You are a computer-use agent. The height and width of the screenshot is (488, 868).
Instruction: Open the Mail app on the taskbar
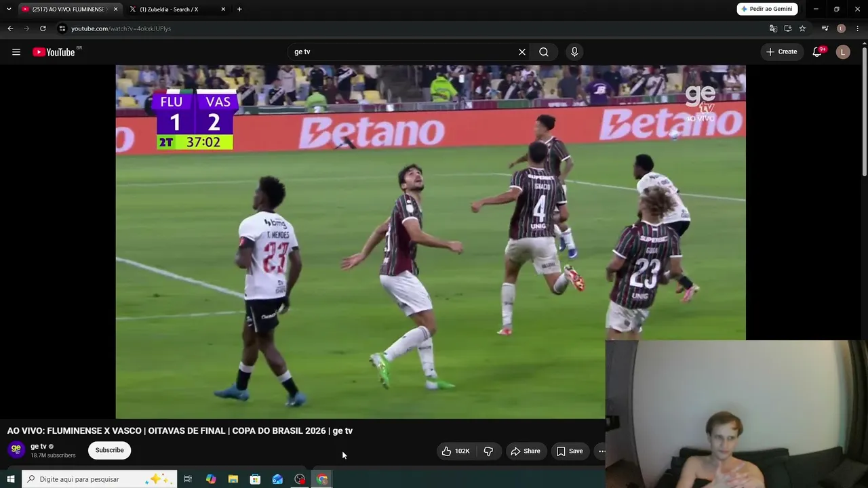coord(277,479)
